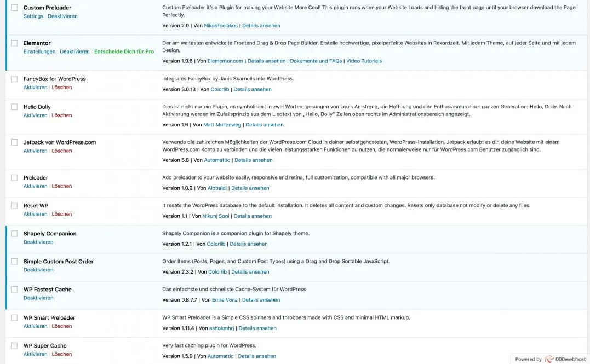Activate FancyBox for WordPress

pyautogui.click(x=36, y=87)
